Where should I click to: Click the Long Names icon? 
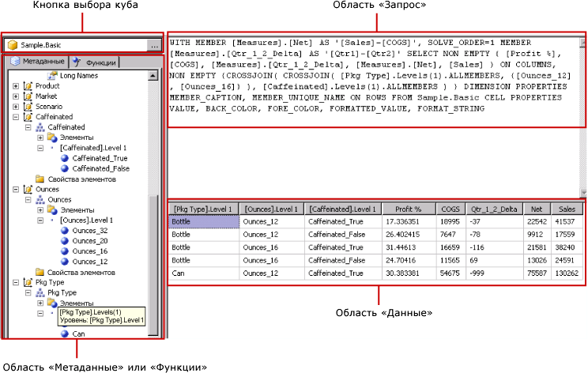(x=52, y=75)
